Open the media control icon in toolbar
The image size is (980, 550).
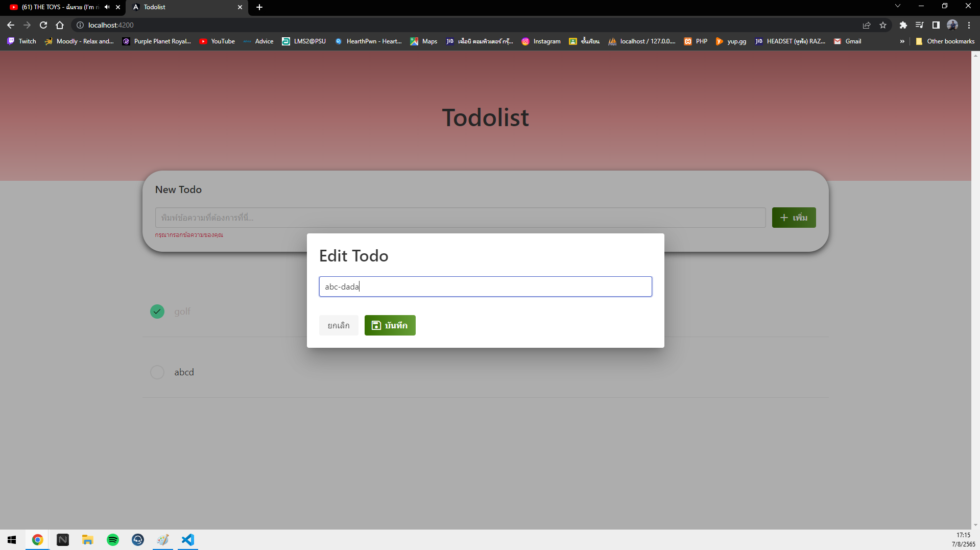click(x=920, y=25)
